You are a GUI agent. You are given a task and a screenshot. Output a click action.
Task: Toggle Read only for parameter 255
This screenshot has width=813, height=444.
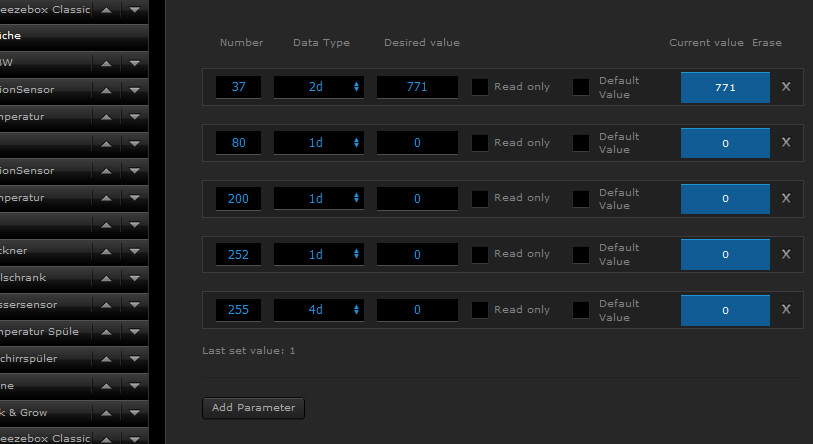480,310
